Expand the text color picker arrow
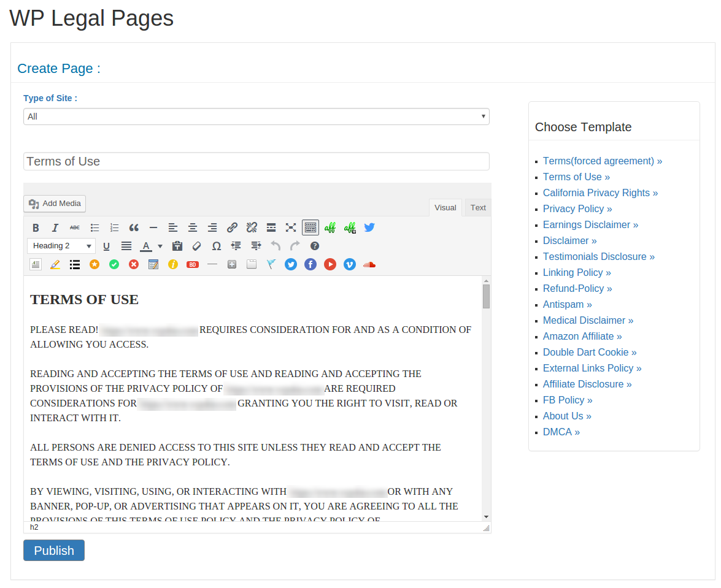 [x=160, y=246]
